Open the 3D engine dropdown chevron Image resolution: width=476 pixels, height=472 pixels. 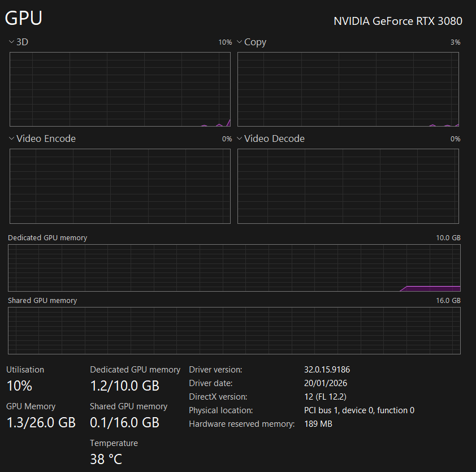tap(12, 42)
